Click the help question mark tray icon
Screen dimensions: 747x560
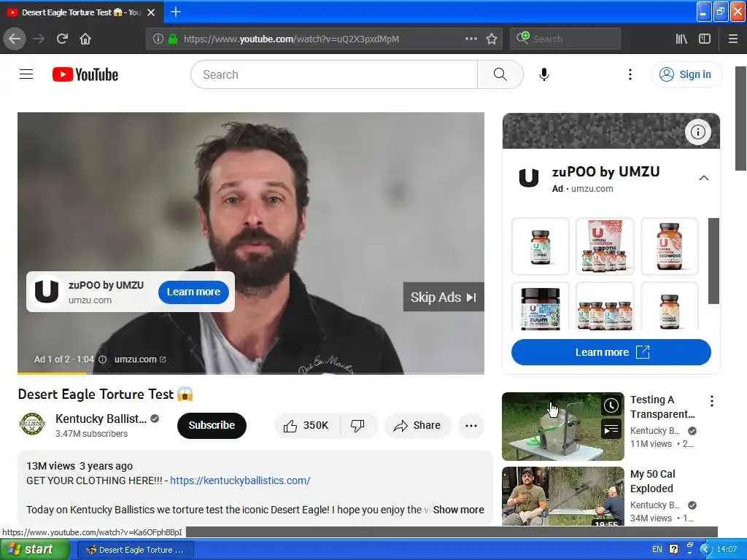pos(673,550)
